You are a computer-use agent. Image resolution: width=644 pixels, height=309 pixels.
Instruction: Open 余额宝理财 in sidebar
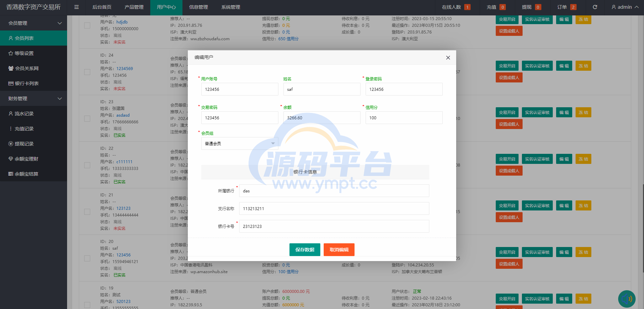(34, 159)
